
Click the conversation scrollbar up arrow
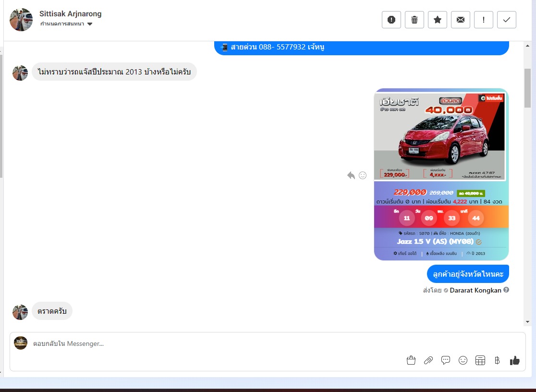coord(527,46)
